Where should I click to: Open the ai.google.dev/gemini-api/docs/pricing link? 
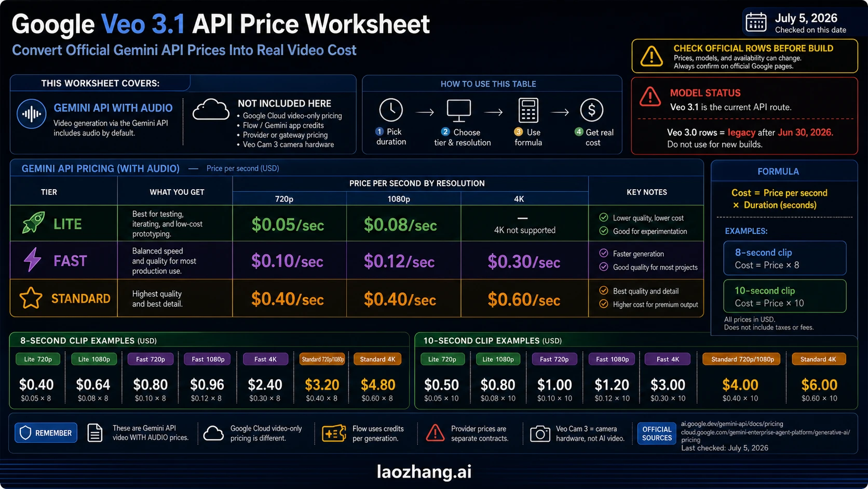click(x=732, y=424)
